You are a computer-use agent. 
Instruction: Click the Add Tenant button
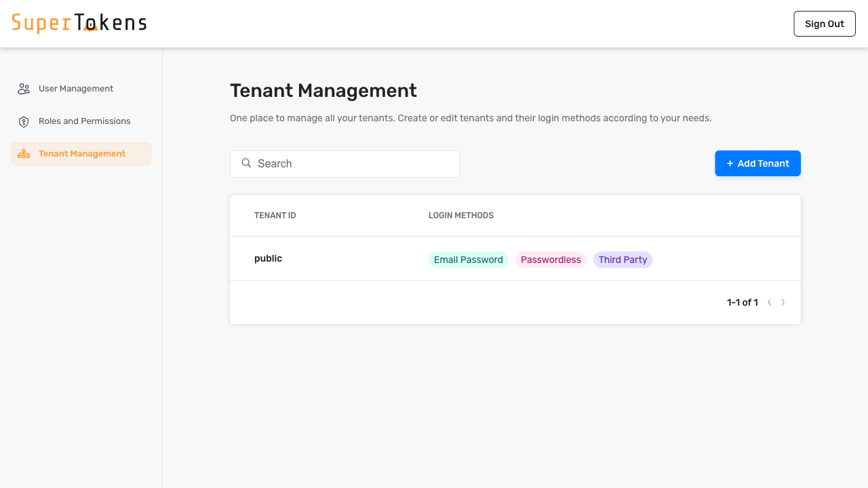coord(757,163)
